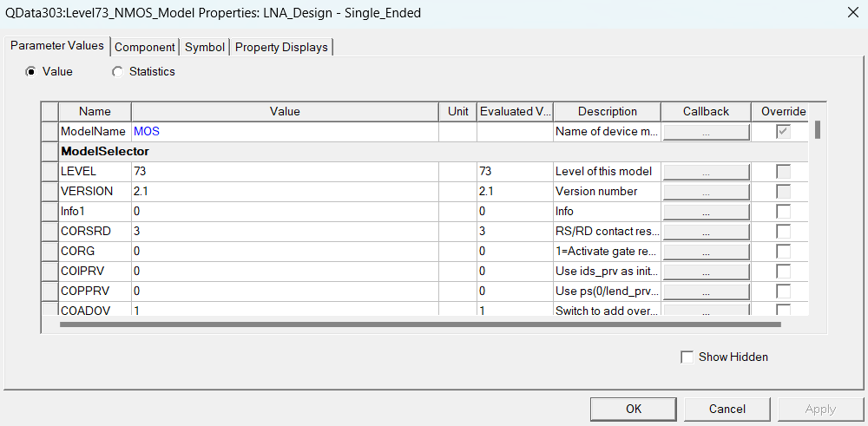Image resolution: width=868 pixels, height=426 pixels.
Task: Click the Callback button for LEVEL row
Action: (706, 172)
